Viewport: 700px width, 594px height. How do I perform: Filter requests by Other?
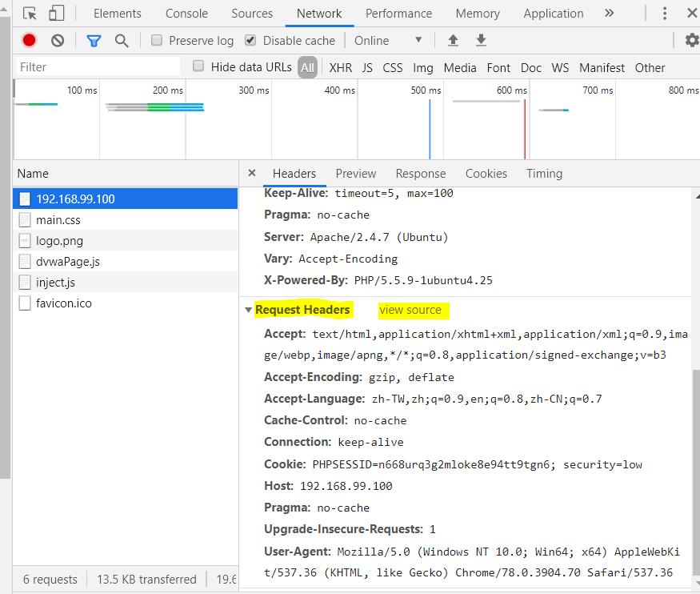click(650, 68)
